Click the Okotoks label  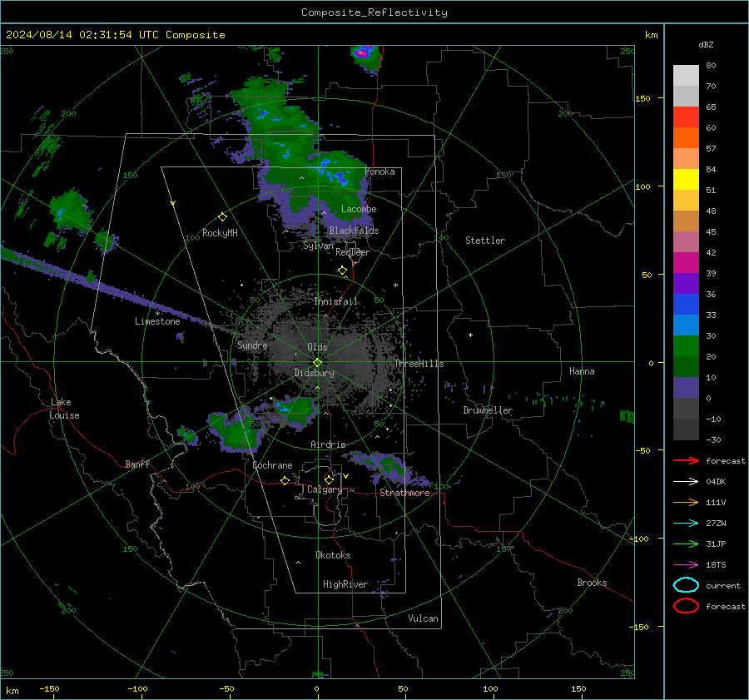pyautogui.click(x=333, y=555)
